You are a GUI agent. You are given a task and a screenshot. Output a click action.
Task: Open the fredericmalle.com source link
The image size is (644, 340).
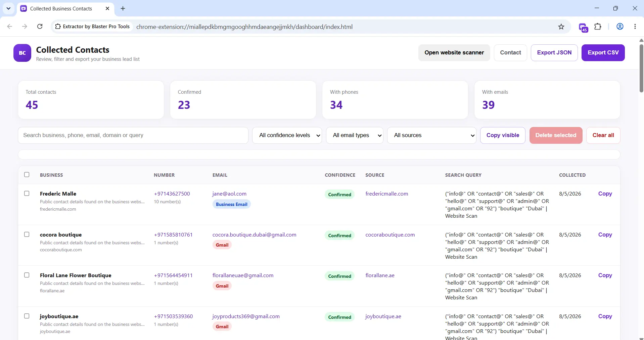click(387, 194)
